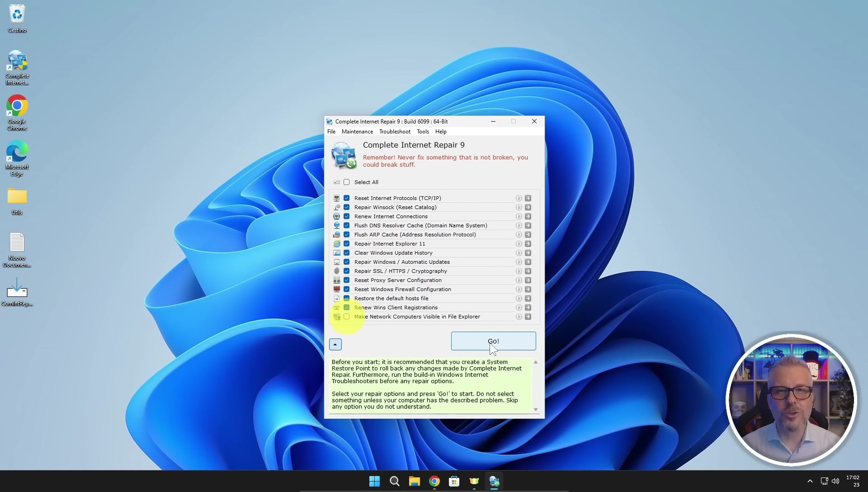Run arrow for Repair SSL / HTTPS / Cryptography
This screenshot has width=868, height=492.
pyautogui.click(x=528, y=271)
